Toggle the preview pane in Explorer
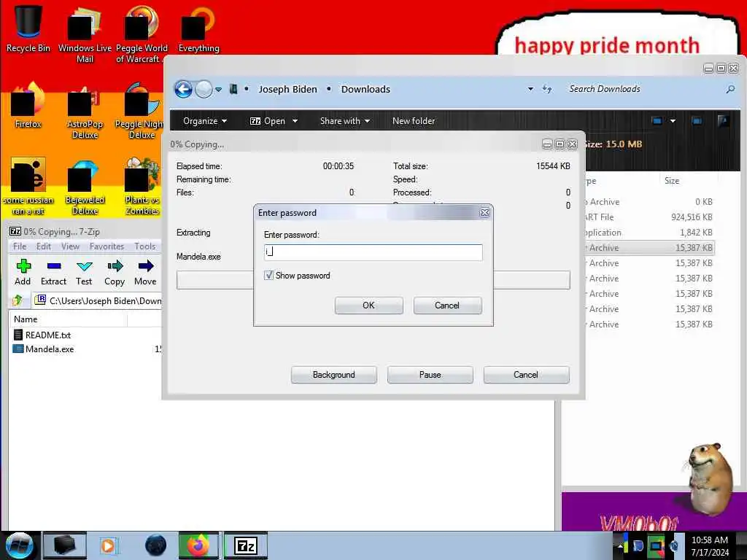 (697, 121)
